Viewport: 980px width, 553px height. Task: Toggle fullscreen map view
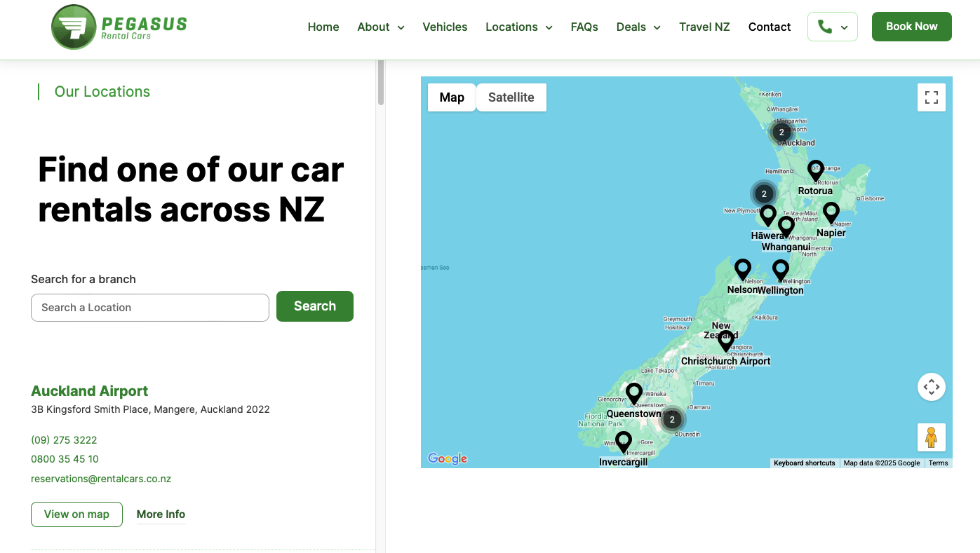point(932,97)
